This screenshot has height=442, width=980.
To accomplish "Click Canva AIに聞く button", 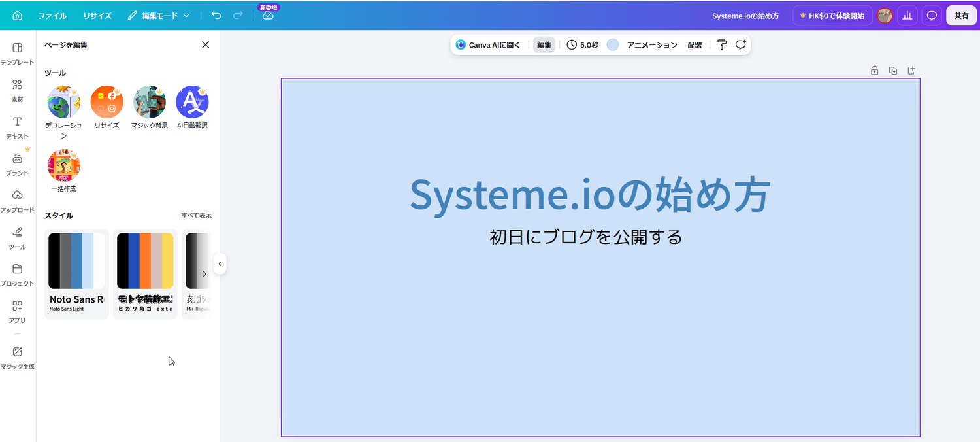I will coord(488,45).
